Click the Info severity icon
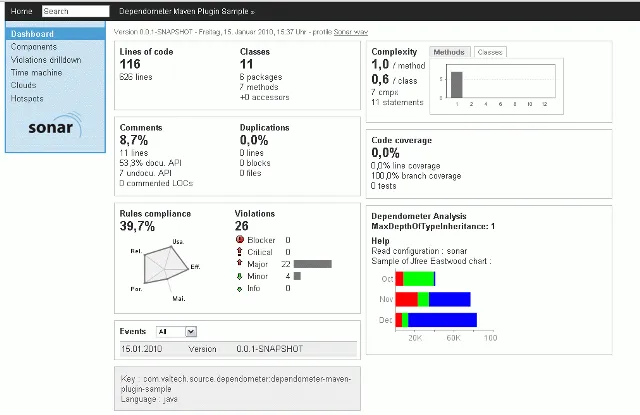 240,288
